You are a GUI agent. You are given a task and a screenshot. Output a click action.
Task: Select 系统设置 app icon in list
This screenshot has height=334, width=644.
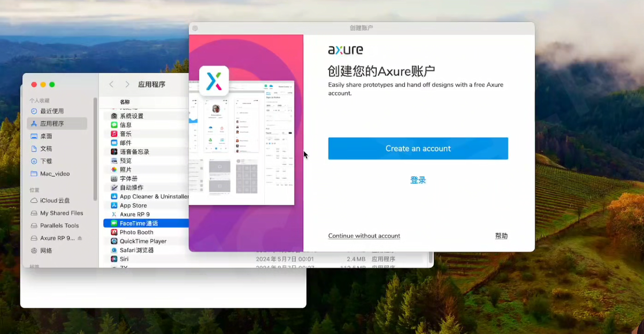[x=114, y=116]
